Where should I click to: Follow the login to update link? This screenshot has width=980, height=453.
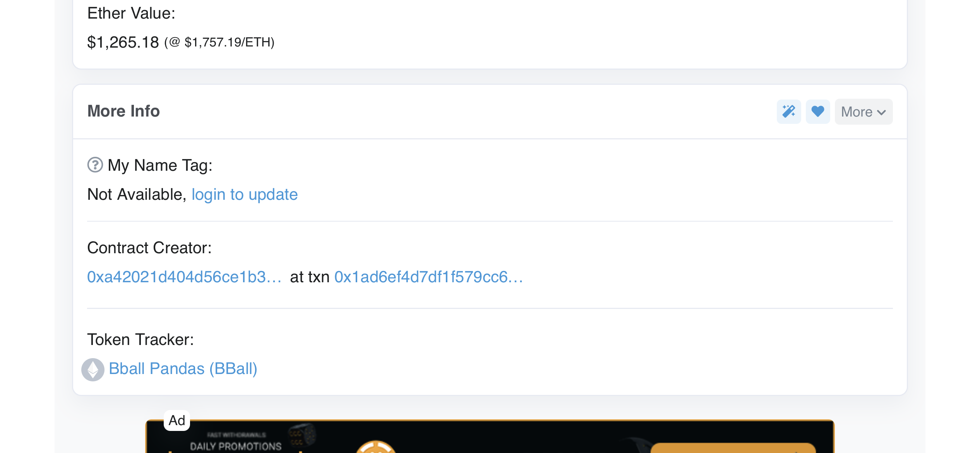[x=245, y=194]
